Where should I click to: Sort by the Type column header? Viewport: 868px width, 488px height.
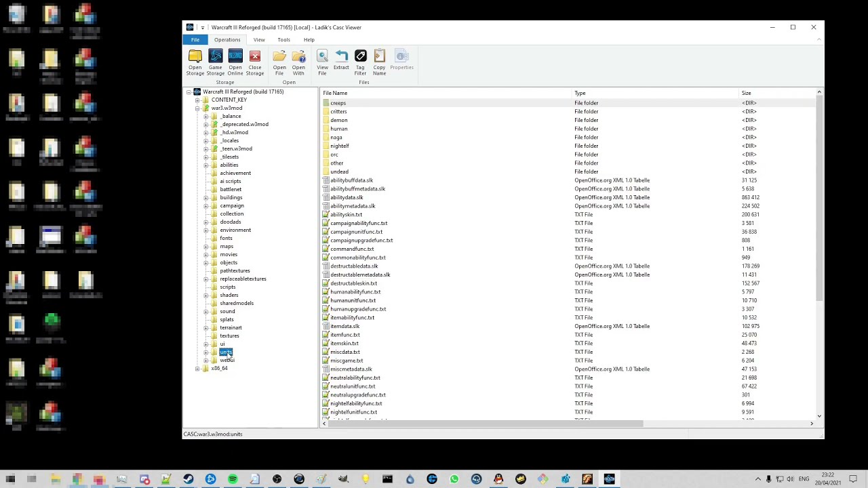pyautogui.click(x=655, y=93)
